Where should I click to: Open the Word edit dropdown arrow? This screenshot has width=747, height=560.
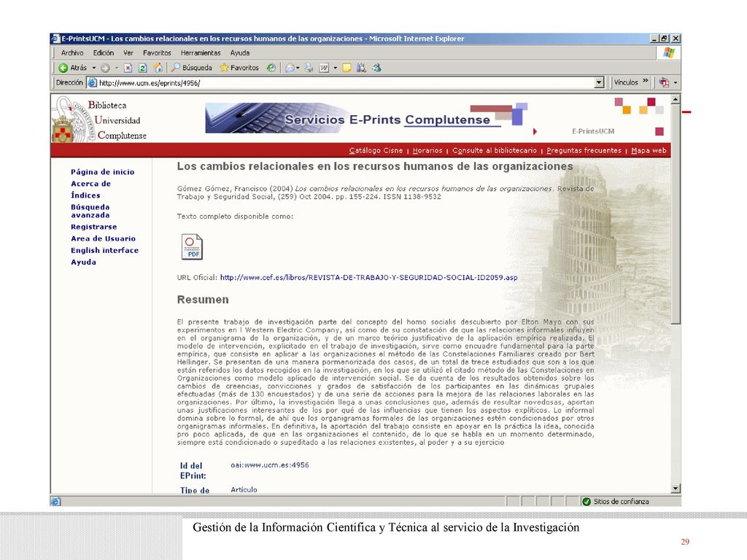pyautogui.click(x=336, y=68)
